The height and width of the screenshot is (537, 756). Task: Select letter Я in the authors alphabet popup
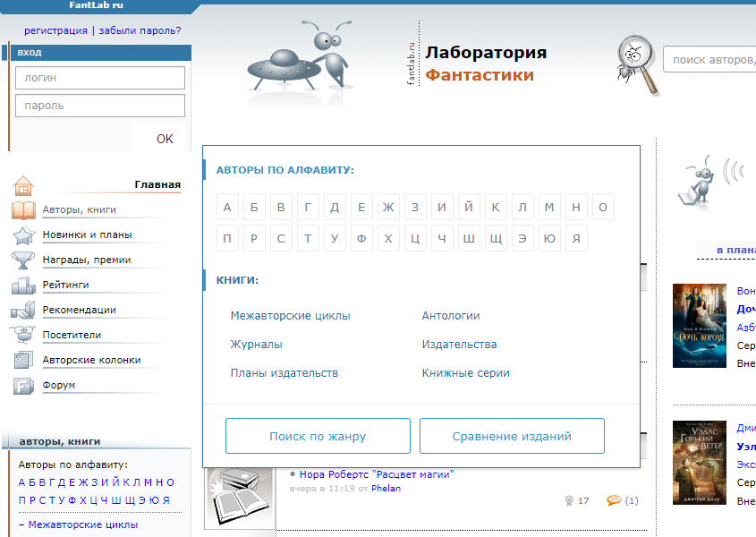(x=576, y=239)
